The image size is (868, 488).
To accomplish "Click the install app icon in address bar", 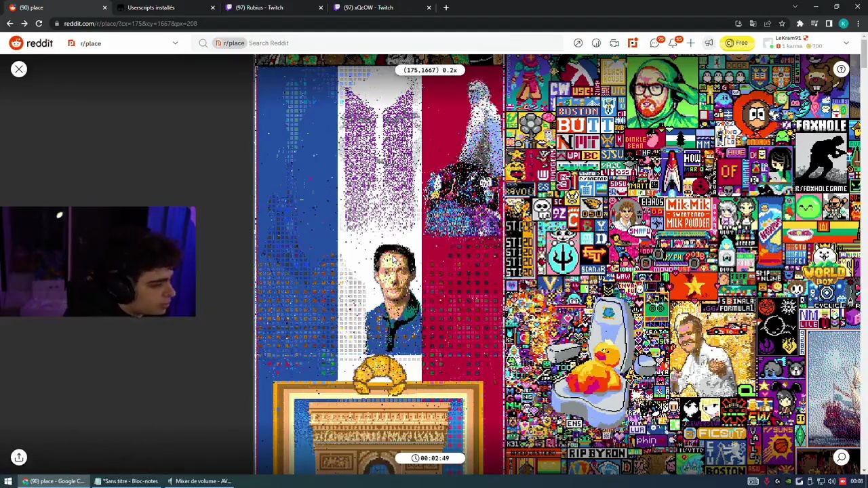I will pos(738,24).
